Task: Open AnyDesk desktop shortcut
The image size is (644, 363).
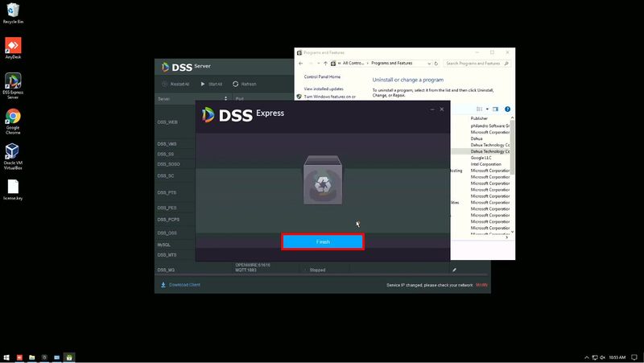Action: (13, 48)
